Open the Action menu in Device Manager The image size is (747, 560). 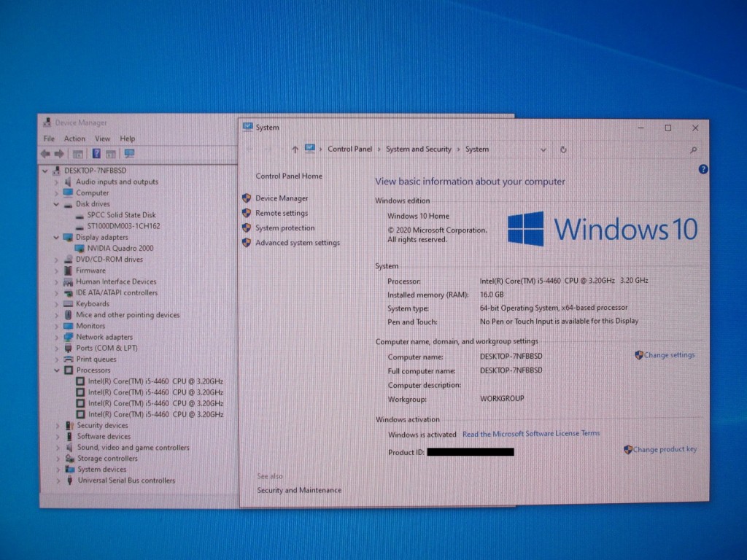pos(74,139)
